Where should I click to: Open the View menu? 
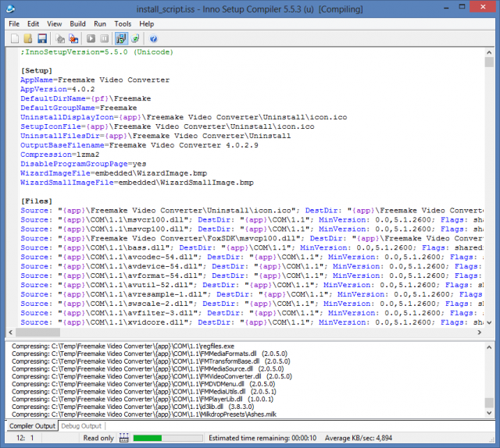tap(55, 24)
